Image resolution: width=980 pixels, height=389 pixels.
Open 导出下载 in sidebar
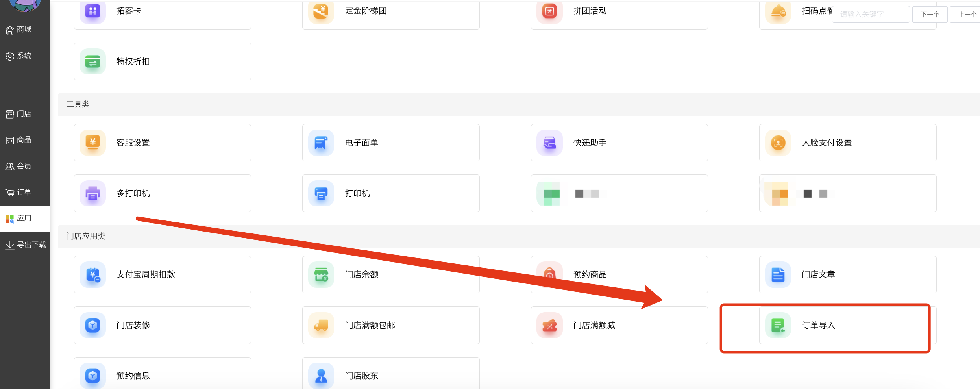(x=26, y=245)
